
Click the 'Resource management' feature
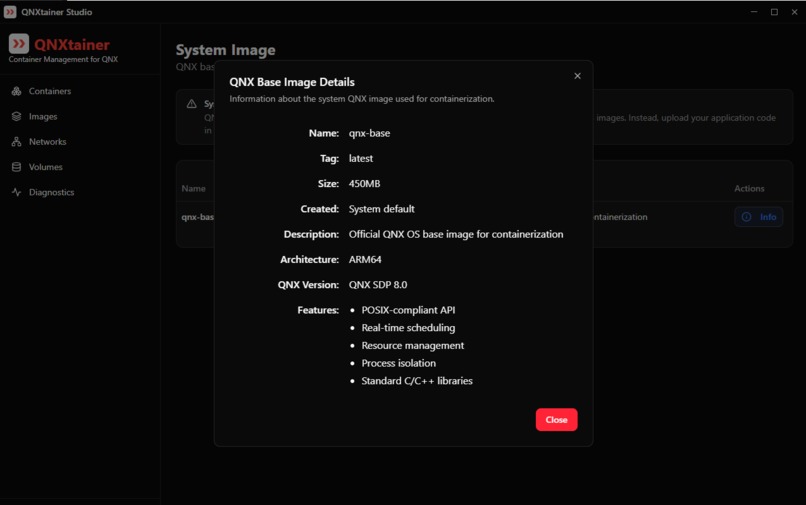[413, 346]
